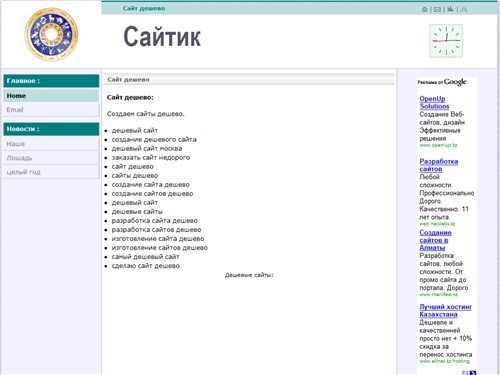Click the сделаю сайт дешево list item
The image size is (500, 375).
click(145, 266)
